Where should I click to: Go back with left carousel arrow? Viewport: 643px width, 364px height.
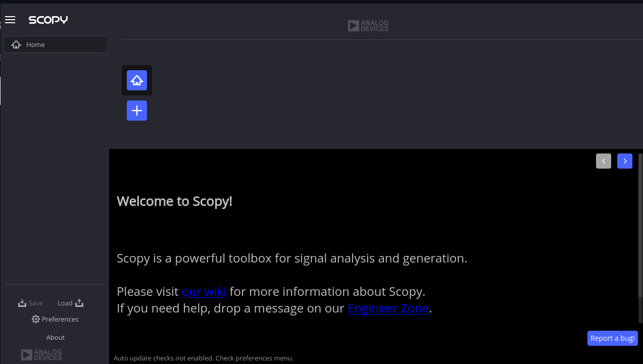603,161
